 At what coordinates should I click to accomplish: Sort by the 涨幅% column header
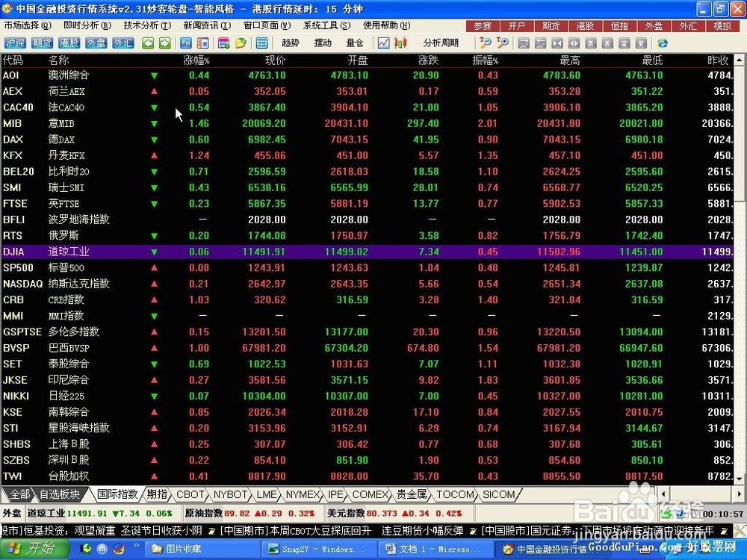pyautogui.click(x=196, y=60)
